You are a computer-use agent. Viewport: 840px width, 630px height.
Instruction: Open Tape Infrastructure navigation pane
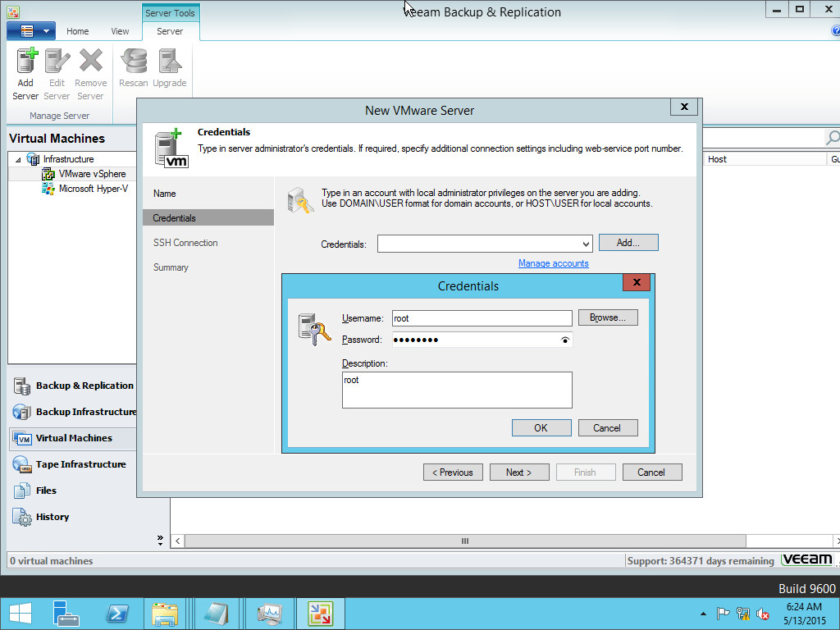[x=73, y=464]
